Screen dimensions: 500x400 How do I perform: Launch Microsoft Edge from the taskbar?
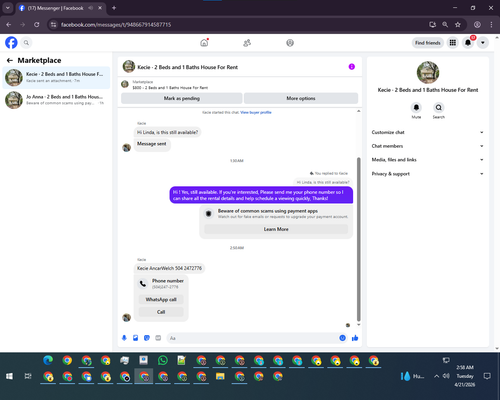coord(48,360)
